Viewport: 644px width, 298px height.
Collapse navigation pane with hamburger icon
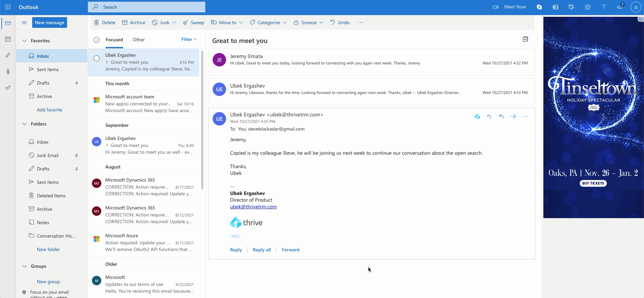click(x=24, y=22)
